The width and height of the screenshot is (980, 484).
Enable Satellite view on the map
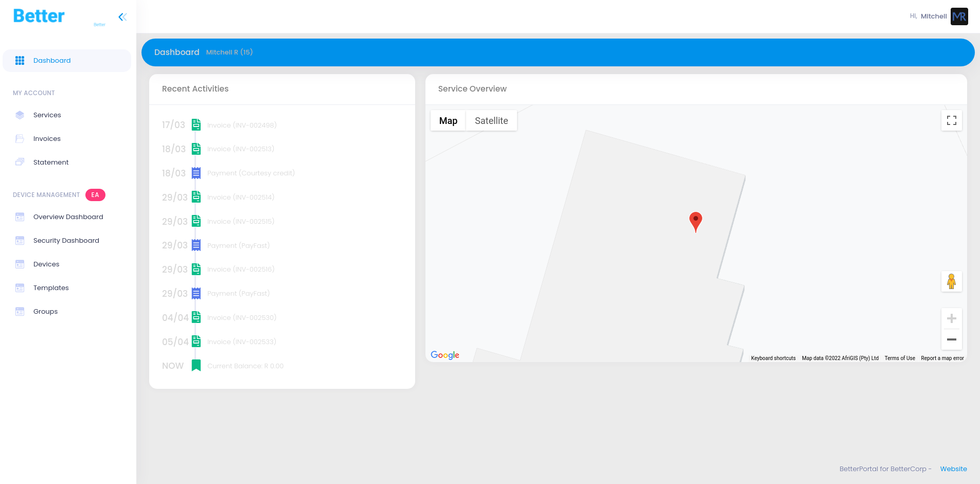491,120
